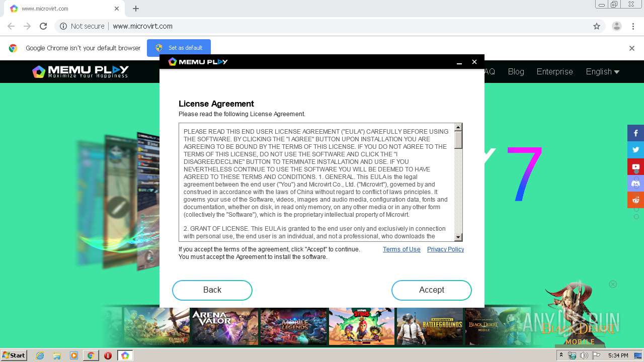Click the license scrollbar thumb
The image size is (644, 362).
pyautogui.click(x=458, y=140)
